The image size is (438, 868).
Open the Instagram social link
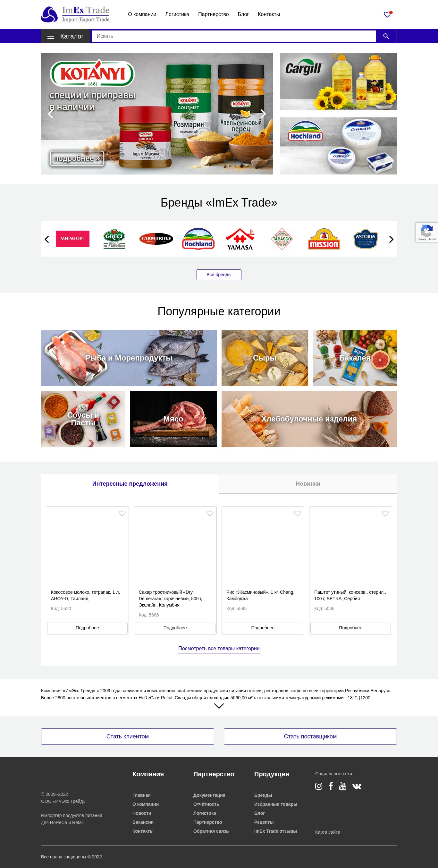point(318,786)
